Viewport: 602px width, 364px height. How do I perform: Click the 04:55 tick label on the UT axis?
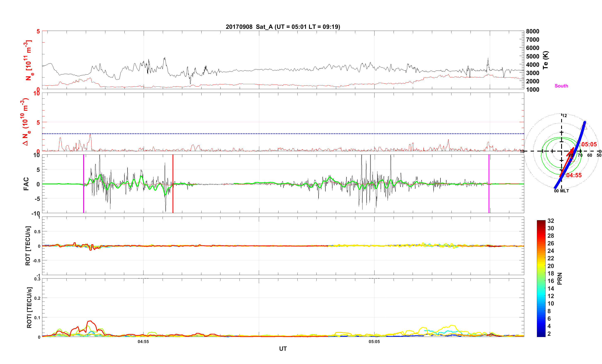[x=143, y=342]
